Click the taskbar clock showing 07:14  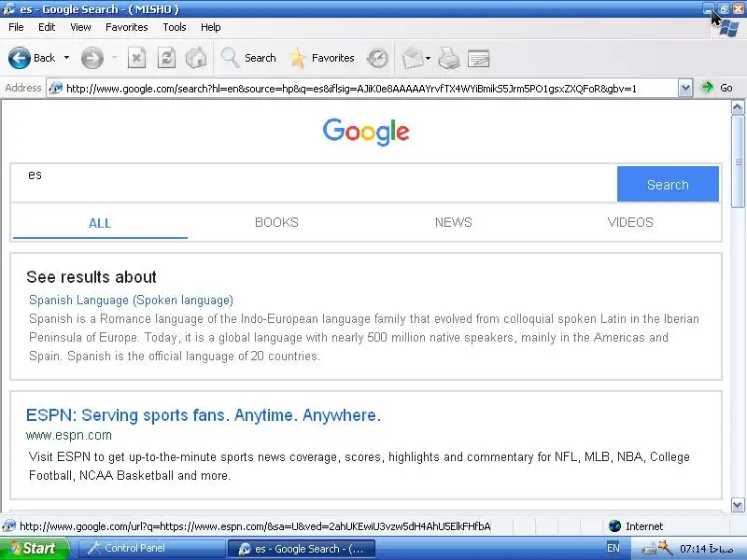coord(707,549)
